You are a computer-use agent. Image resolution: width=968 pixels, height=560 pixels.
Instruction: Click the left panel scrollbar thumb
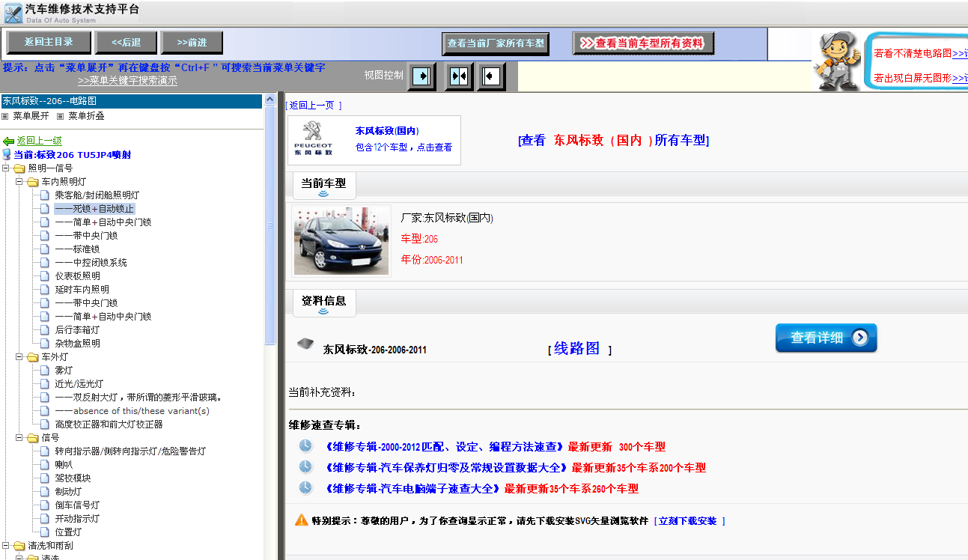click(x=271, y=225)
